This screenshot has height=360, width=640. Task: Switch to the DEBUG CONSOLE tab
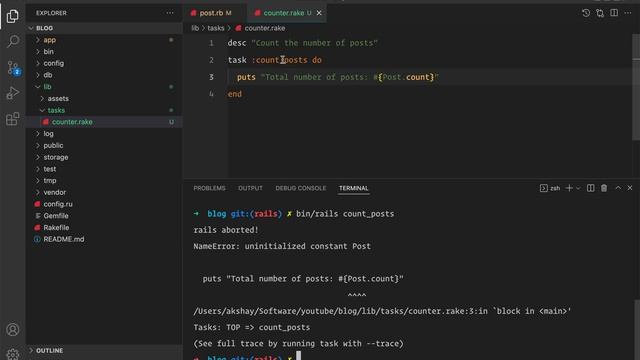click(301, 188)
